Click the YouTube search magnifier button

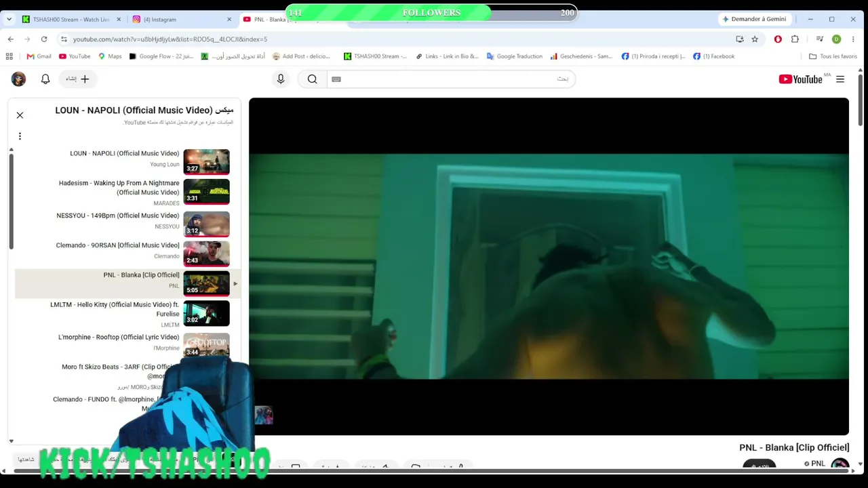[312, 79]
